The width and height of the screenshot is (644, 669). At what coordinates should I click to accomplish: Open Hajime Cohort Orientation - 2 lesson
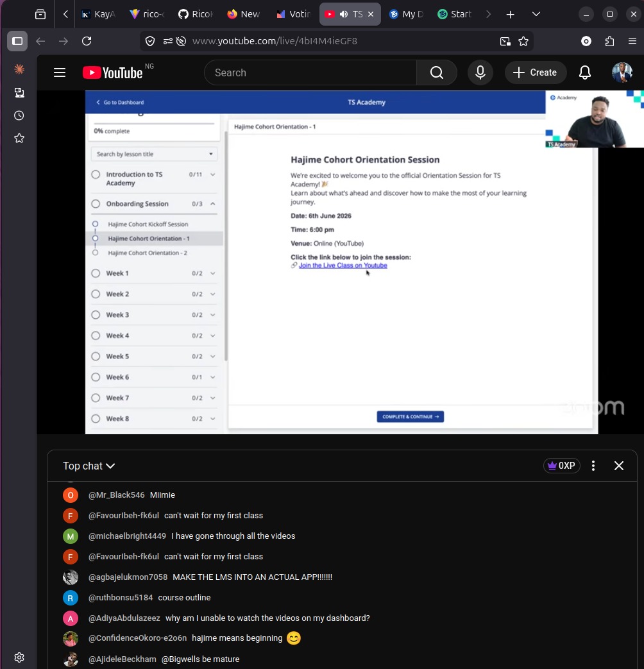(x=148, y=253)
